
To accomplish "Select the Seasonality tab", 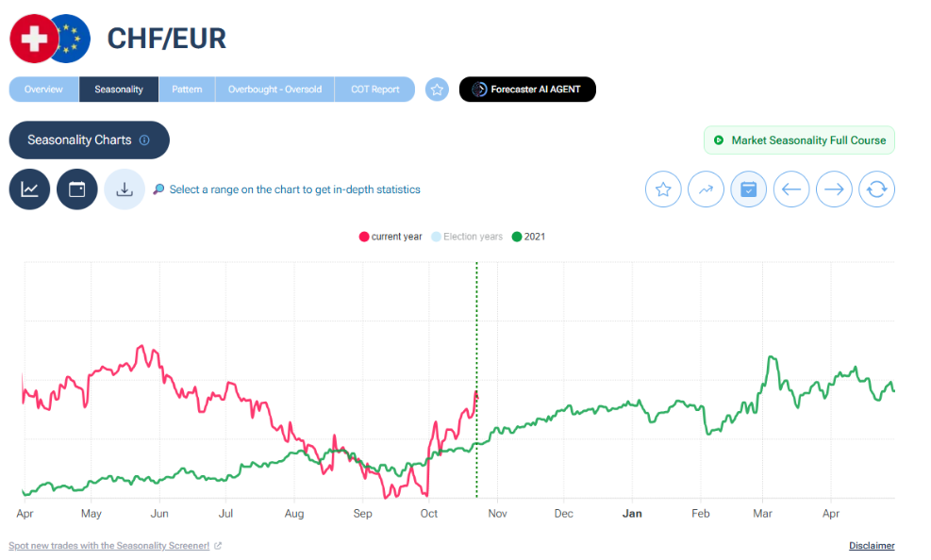I will pyautogui.click(x=119, y=90).
